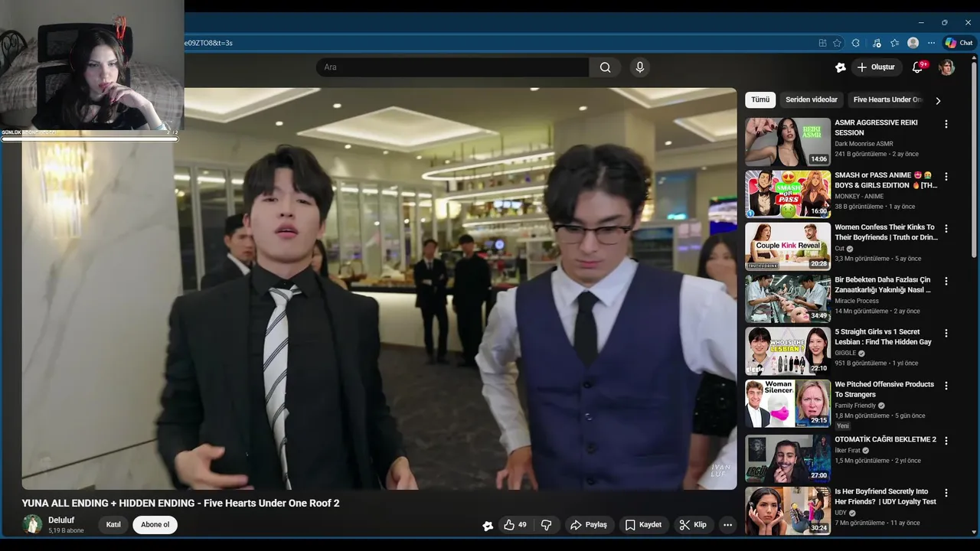Open title We Pitched Offensive Products To Strangers
Screen dimensions: 980x551
884,390
